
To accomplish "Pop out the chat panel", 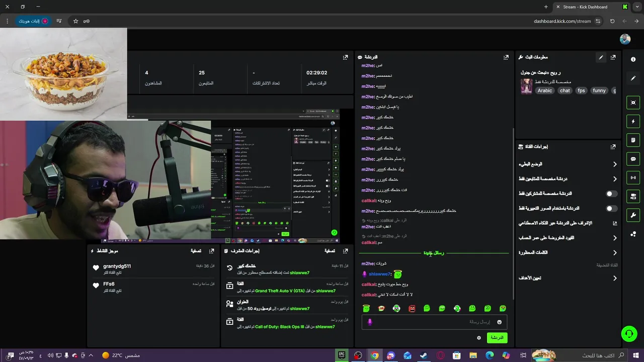I will 506,57.
